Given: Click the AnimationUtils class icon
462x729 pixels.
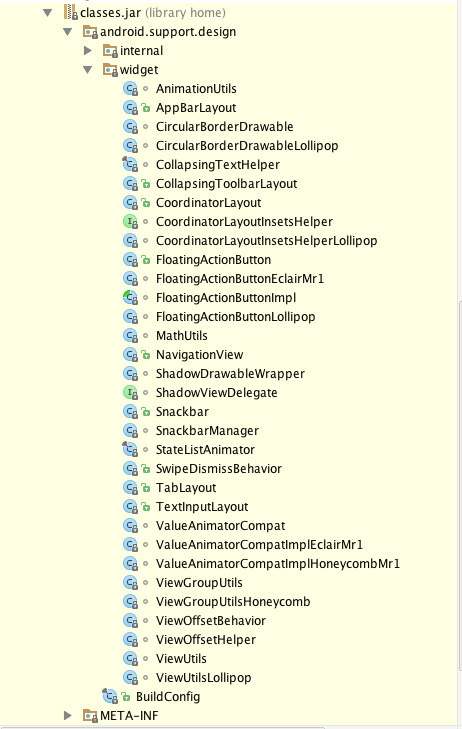Looking at the screenshot, I should (x=131, y=89).
